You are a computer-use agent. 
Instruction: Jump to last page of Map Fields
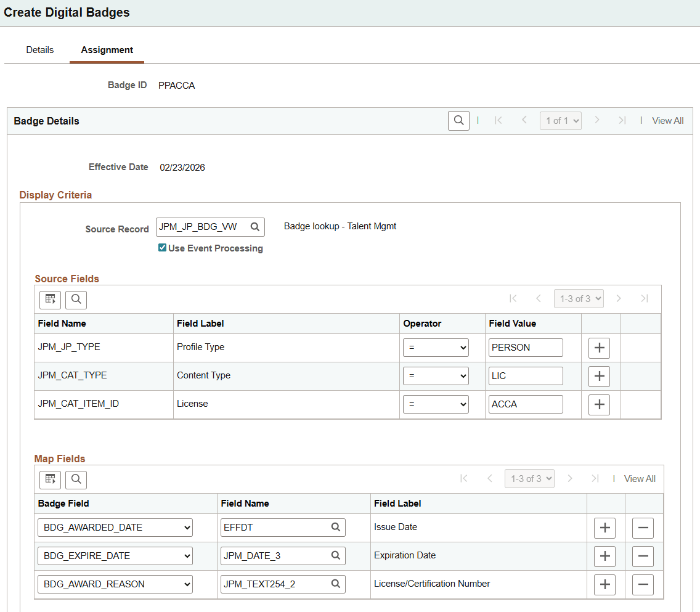tap(595, 478)
